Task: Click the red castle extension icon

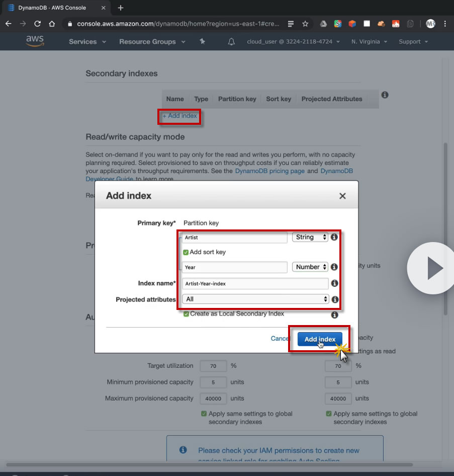Action: [x=396, y=24]
